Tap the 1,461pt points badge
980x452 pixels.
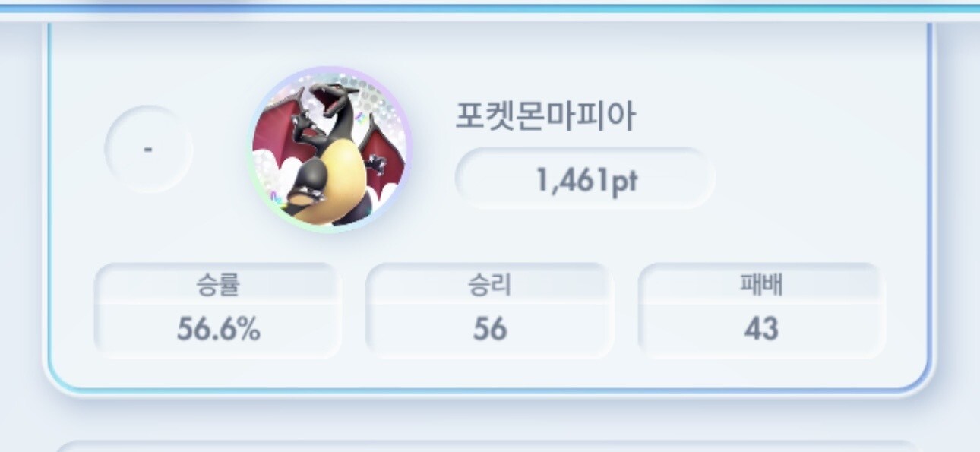[585, 179]
